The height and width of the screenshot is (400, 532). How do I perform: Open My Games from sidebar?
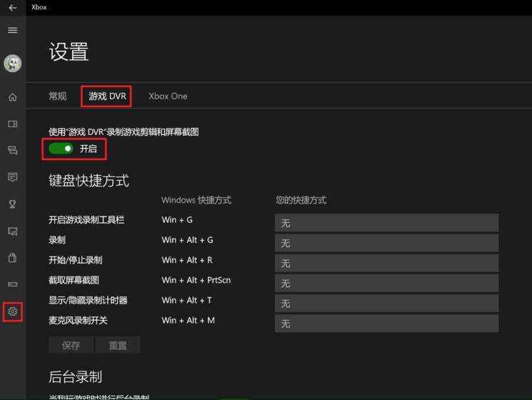12,124
